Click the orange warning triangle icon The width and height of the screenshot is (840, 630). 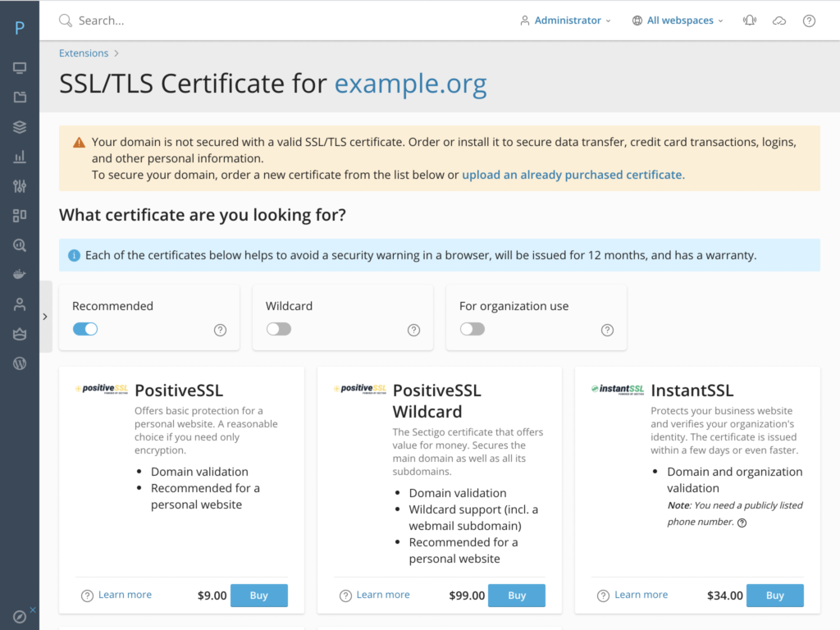(80, 143)
